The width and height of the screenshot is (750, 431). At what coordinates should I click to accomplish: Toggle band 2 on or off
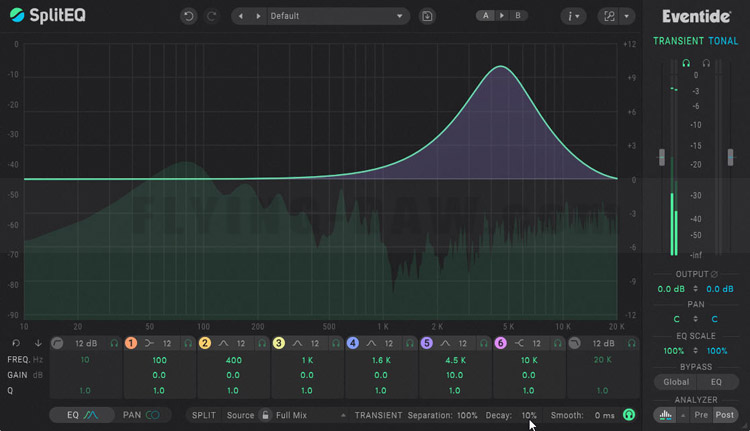(x=205, y=343)
